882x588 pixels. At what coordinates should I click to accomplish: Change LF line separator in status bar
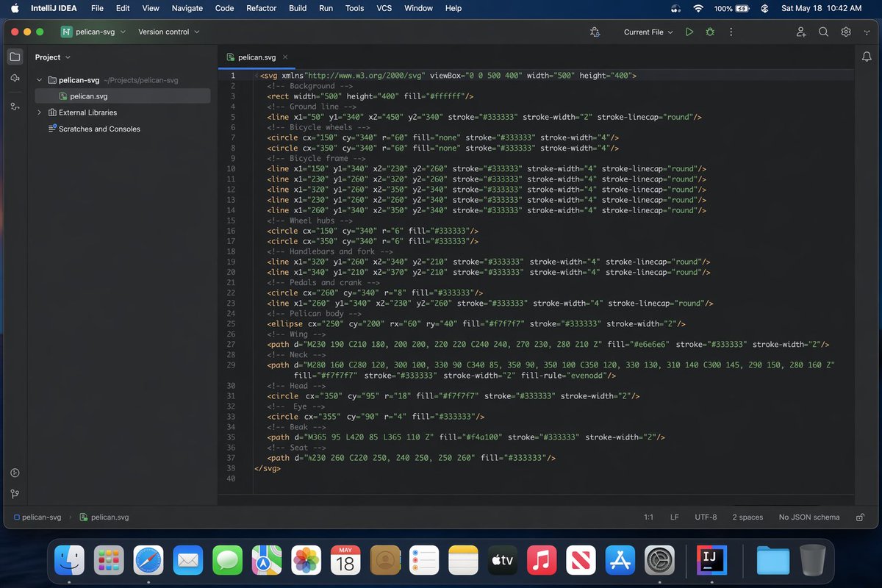tap(675, 517)
